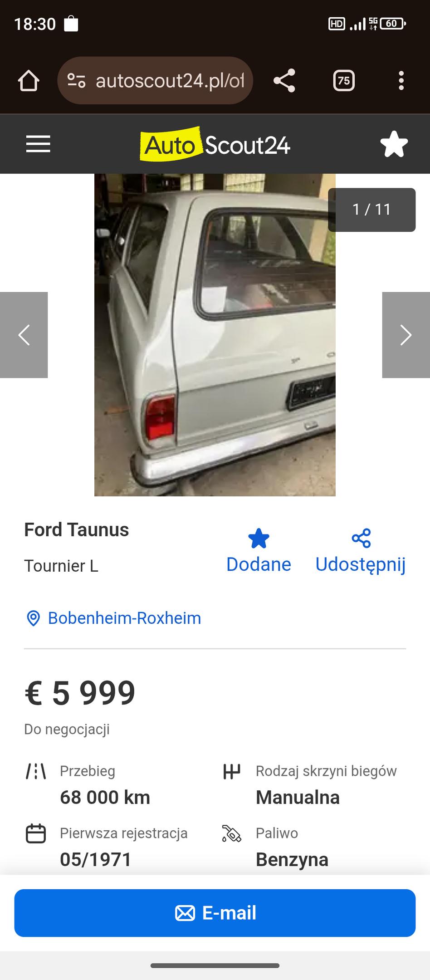Open the browser three-dot overflow menu

pyautogui.click(x=401, y=81)
